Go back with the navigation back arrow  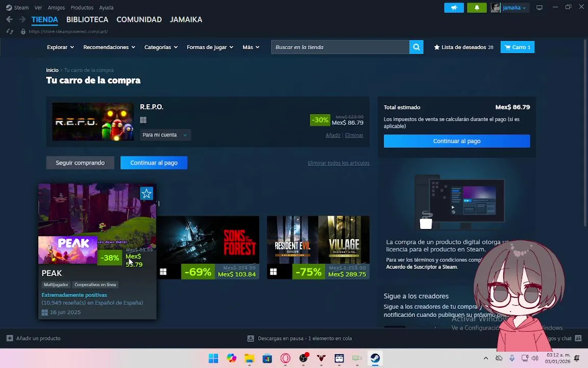[x=9, y=19]
